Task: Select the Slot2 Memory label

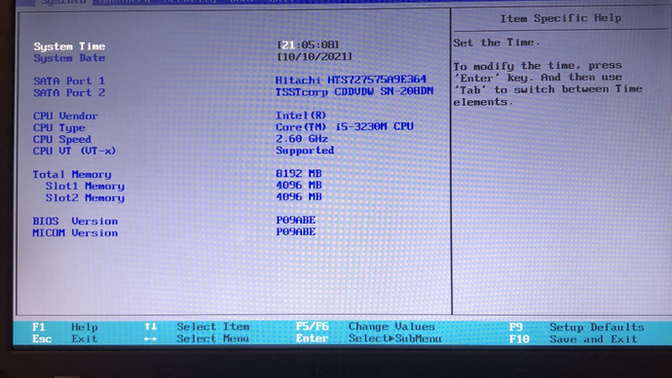Action: point(85,198)
